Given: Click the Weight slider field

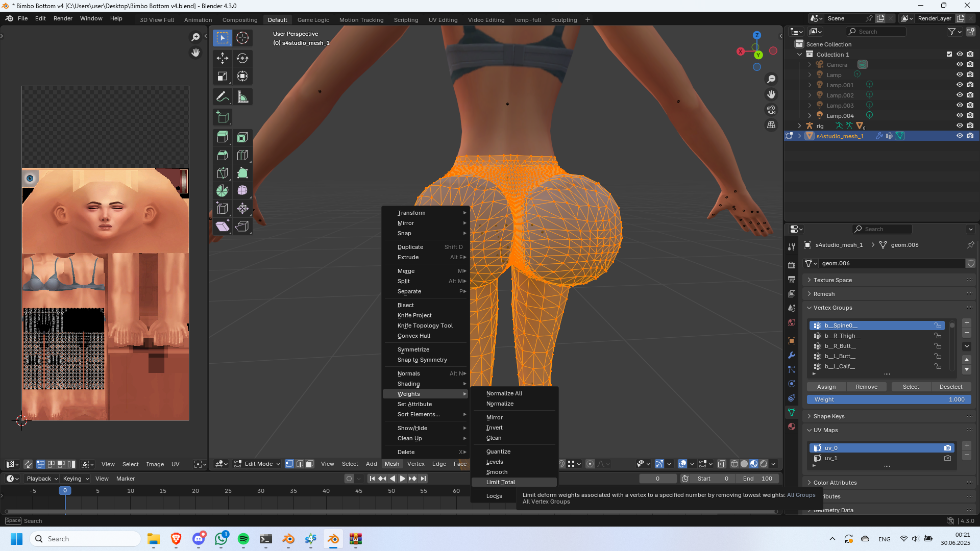Looking at the screenshot, I should pos(889,399).
